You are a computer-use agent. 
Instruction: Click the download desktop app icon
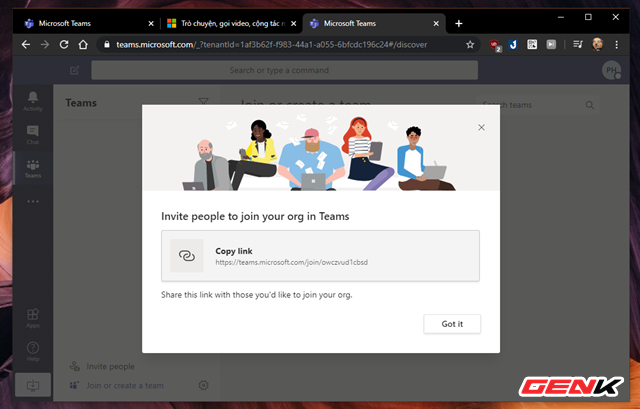(x=33, y=385)
